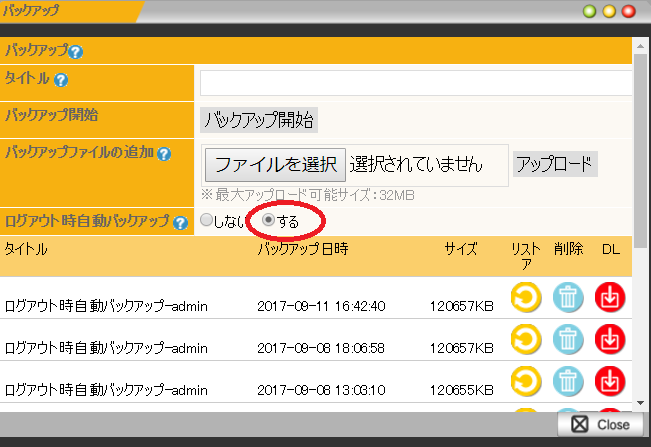Click the 120655KB size value
The width and height of the screenshot is (651, 447).
coord(462,391)
